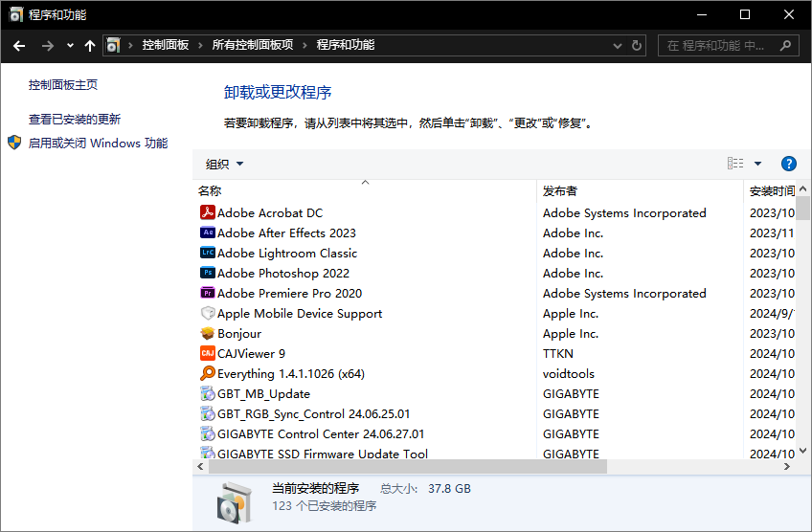The width and height of the screenshot is (812, 532).
Task: Select the Bonjour entry name
Action: [239, 333]
